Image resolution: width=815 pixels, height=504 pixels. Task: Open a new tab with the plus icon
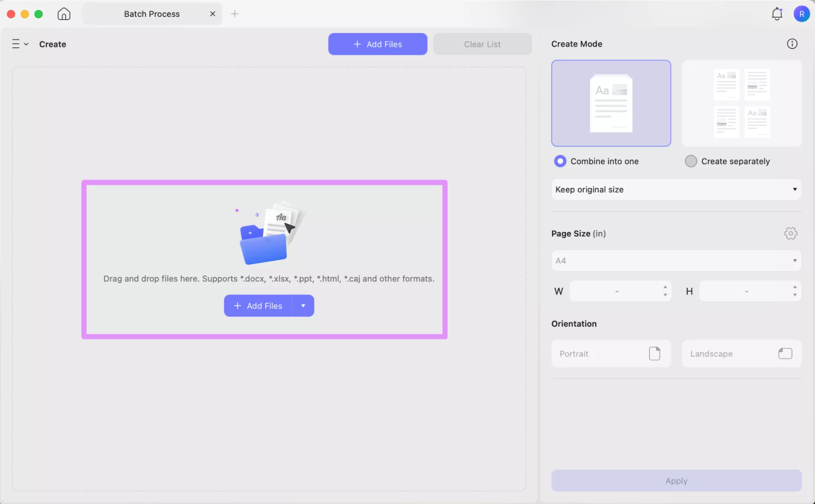(235, 13)
